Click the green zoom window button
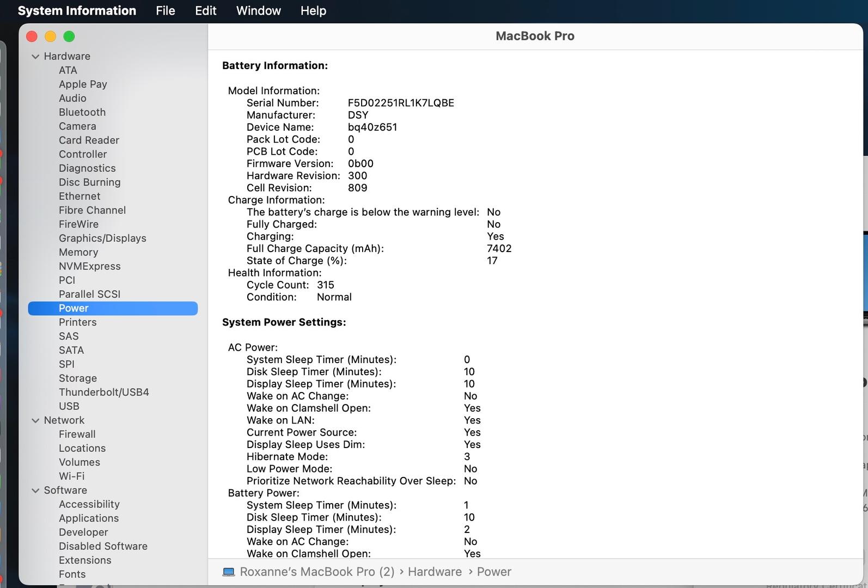Viewport: 868px width, 588px height. [x=69, y=36]
